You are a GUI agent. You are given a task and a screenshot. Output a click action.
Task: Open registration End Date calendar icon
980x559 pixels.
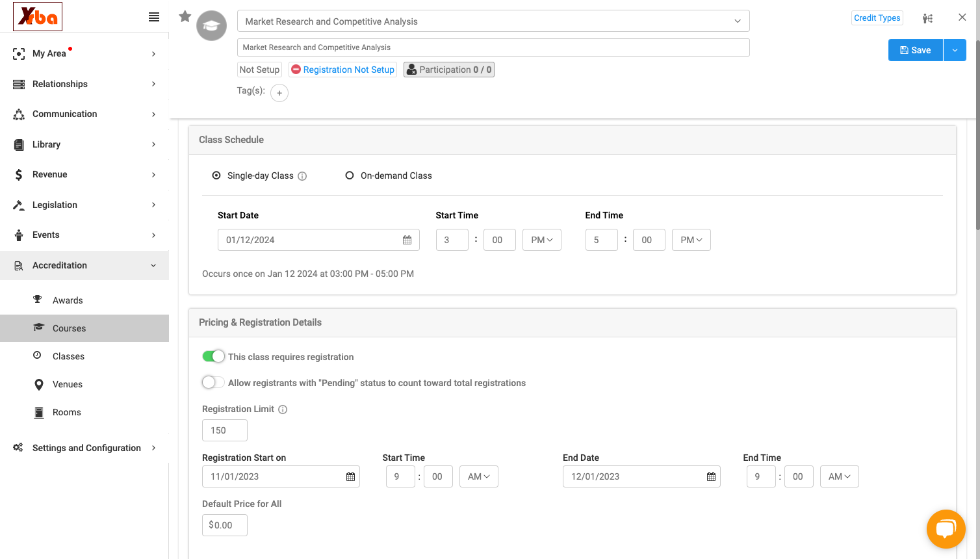tap(711, 476)
